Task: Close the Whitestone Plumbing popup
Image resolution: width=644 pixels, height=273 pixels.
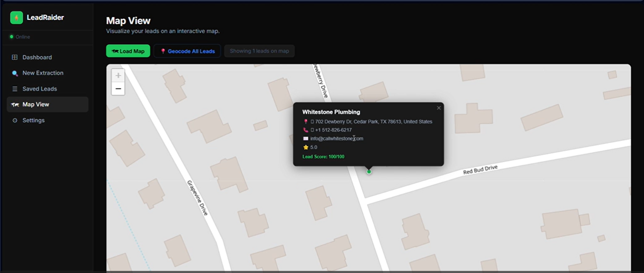Action: pyautogui.click(x=439, y=108)
